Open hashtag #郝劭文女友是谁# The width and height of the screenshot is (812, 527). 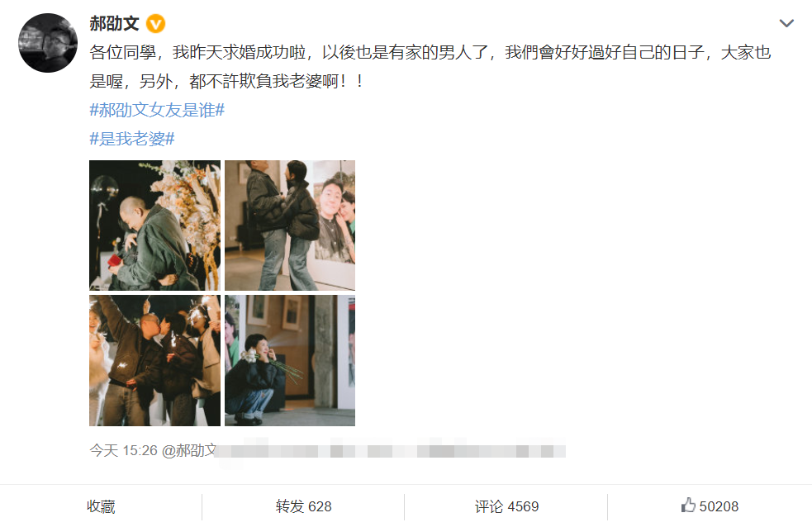[x=157, y=110]
